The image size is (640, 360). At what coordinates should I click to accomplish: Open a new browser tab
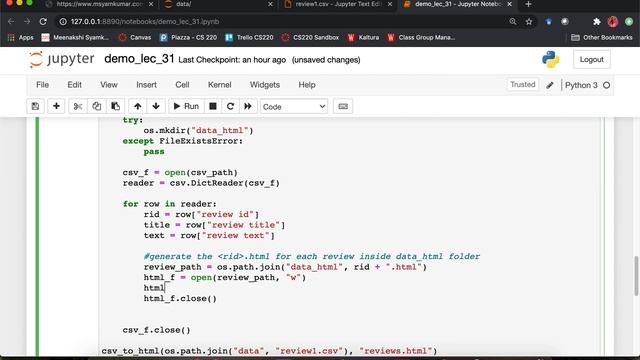tap(529, 4)
